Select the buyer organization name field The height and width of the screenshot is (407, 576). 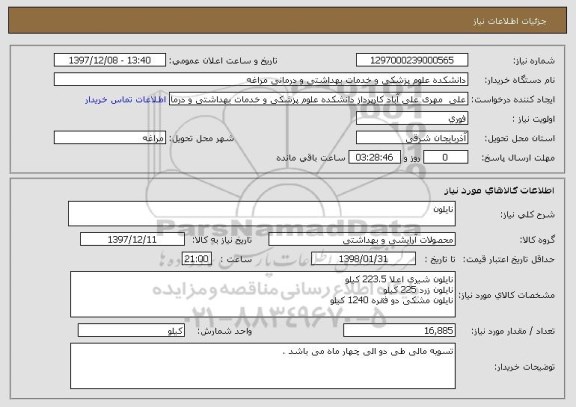(x=261, y=79)
